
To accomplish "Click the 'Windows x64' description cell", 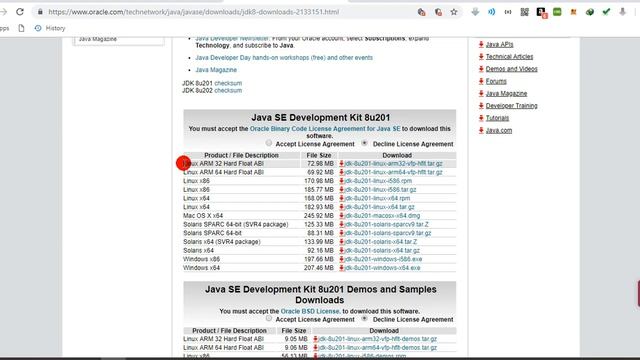I will (x=201, y=268).
